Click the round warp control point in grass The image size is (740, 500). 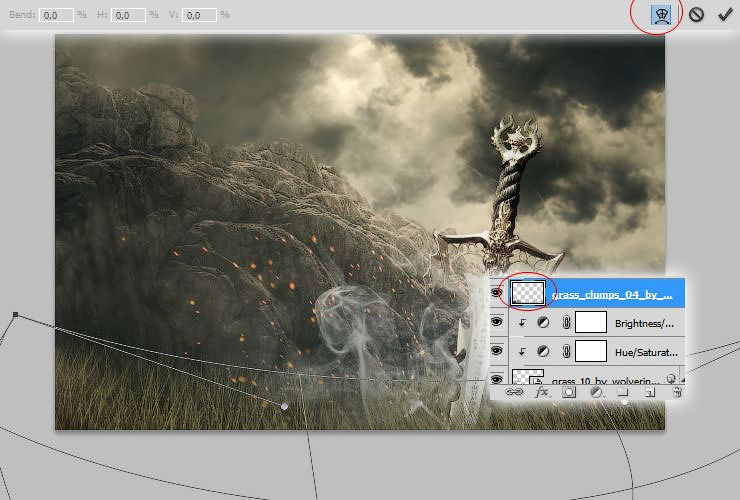(x=284, y=406)
